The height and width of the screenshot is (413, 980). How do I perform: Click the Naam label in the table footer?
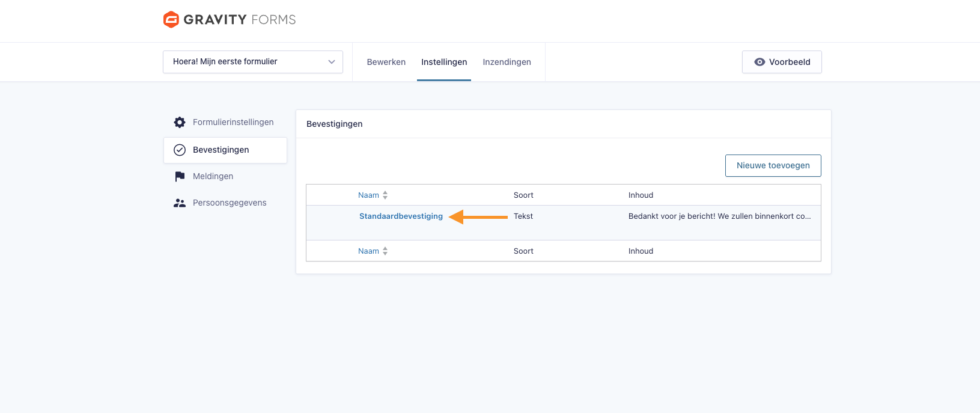coord(368,251)
